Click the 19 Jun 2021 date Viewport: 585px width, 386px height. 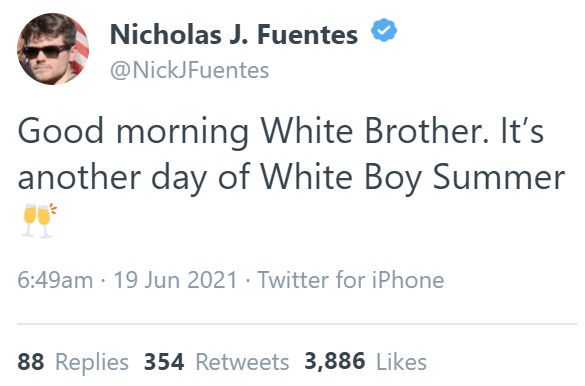coord(175,280)
